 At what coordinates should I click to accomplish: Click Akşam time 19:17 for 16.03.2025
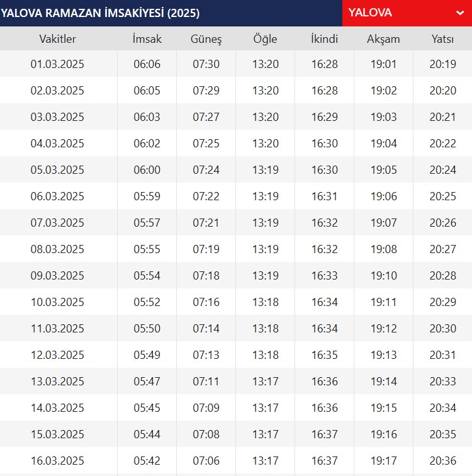383,460
